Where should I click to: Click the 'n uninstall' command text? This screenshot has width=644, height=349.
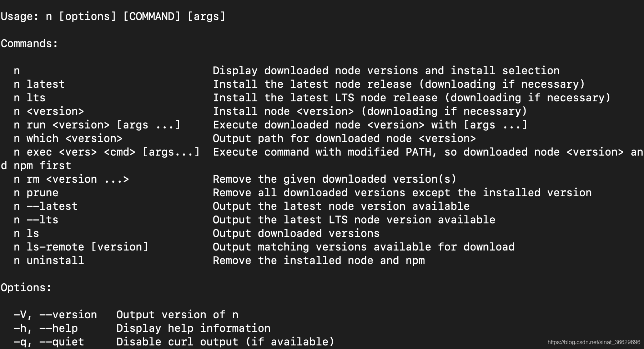point(49,261)
